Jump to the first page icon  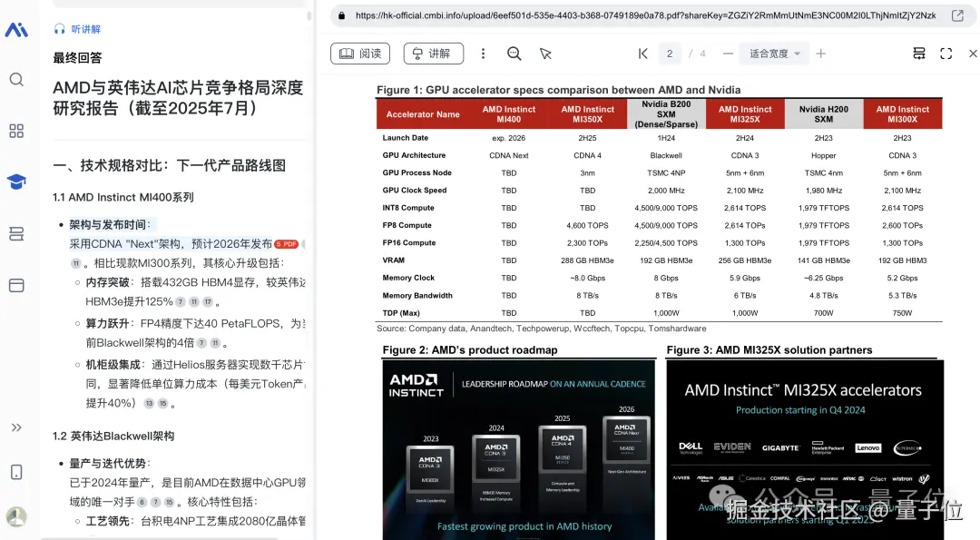pos(642,54)
